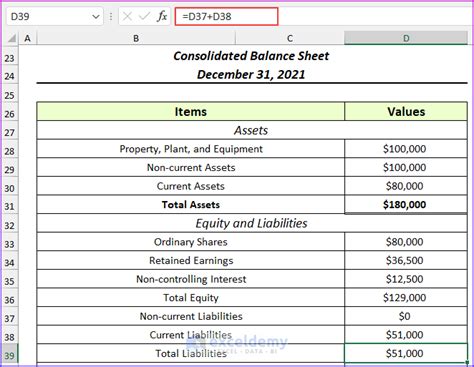Viewport: 474px width, 367px height.
Task: Select the $12,500 Non-controlling Interest value
Action: [x=406, y=279]
